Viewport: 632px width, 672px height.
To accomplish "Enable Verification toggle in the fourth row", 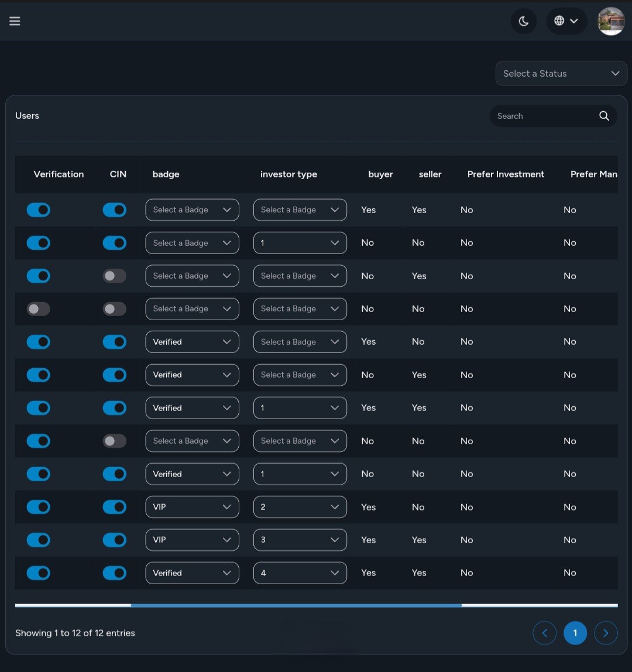I will (39, 309).
